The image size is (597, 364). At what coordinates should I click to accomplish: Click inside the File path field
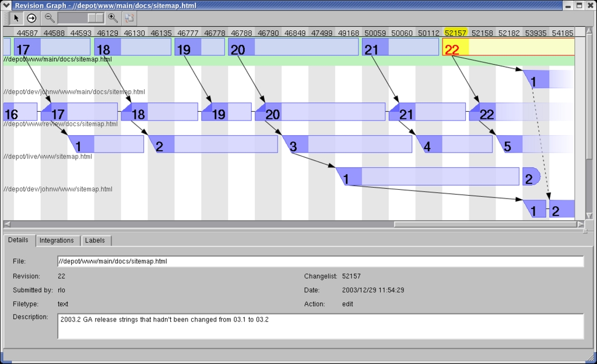[320, 261]
